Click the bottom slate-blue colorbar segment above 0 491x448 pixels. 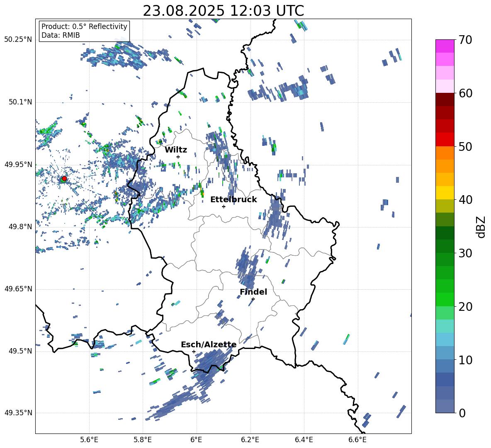445,406
